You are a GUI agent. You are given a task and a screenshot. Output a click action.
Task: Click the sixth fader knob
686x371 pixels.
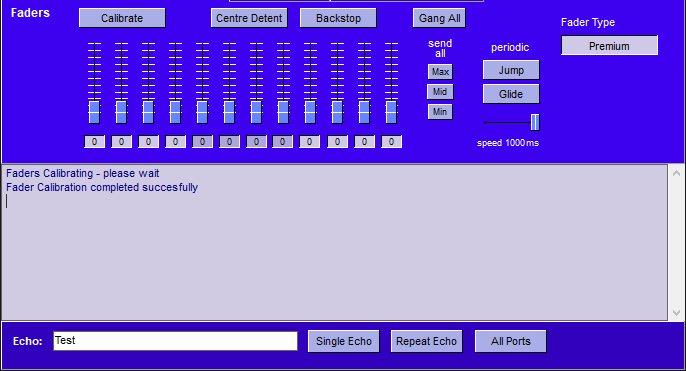click(229, 112)
